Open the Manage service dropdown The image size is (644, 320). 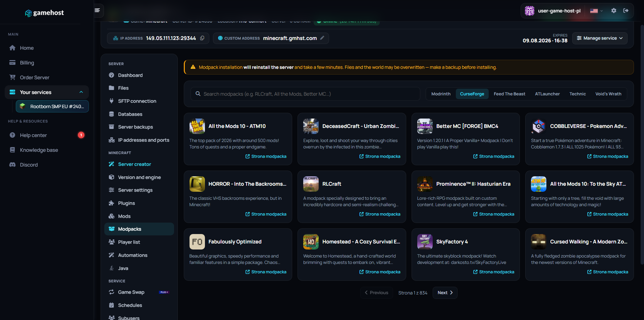click(600, 38)
